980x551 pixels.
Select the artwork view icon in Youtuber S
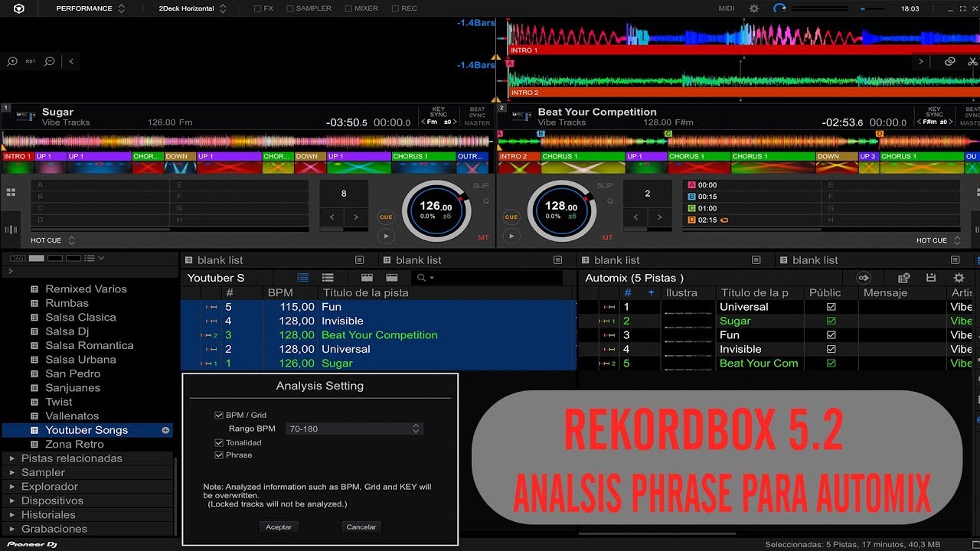tap(367, 278)
